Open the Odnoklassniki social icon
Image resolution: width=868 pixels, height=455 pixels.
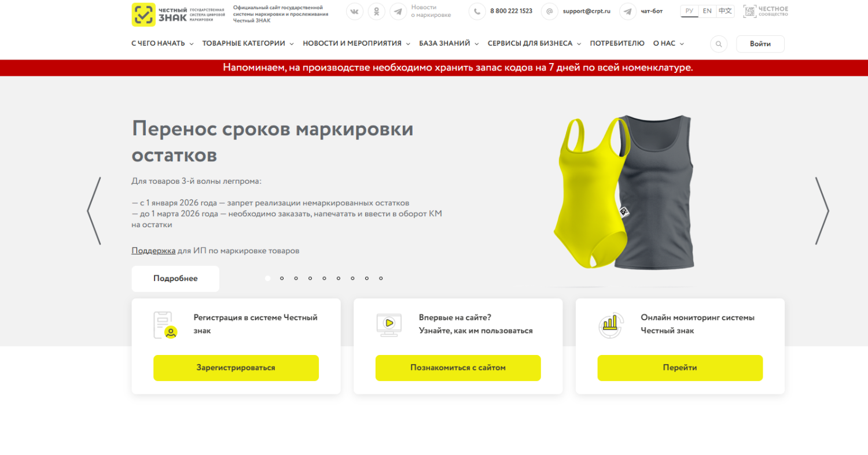(377, 12)
